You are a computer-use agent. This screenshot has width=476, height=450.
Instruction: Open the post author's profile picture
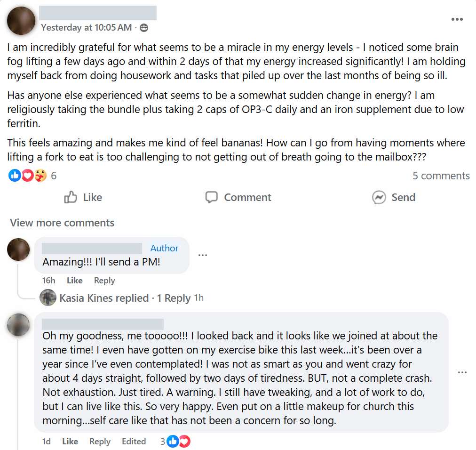22,21
